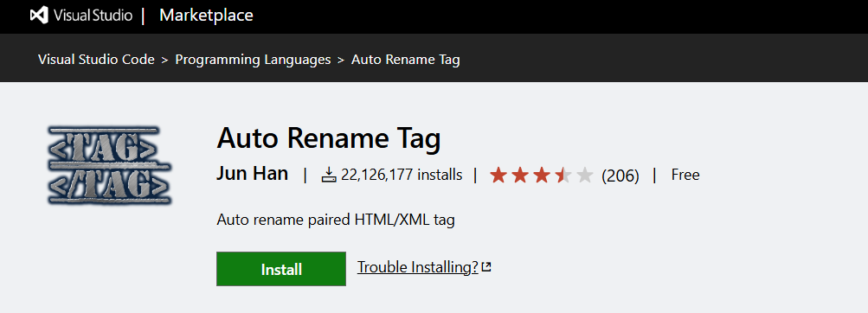Click the external link icon beside Trouble Installing
868x313 pixels.
pos(486,268)
